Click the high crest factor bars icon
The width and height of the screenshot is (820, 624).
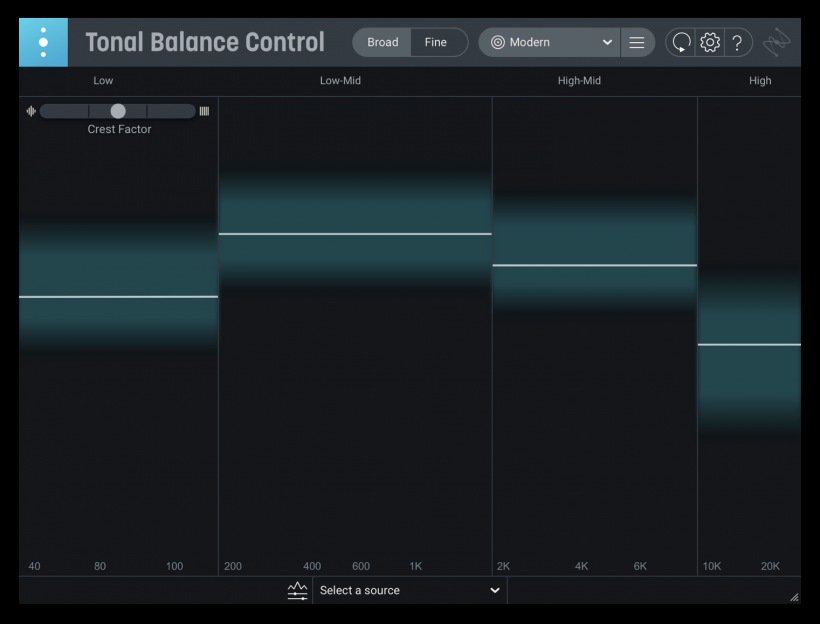coord(204,111)
